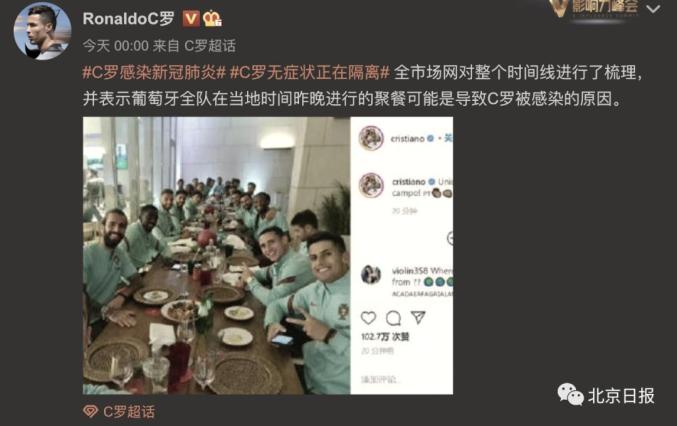Open hashtag #C罗感染新冠肺炎#

pyautogui.click(x=154, y=73)
